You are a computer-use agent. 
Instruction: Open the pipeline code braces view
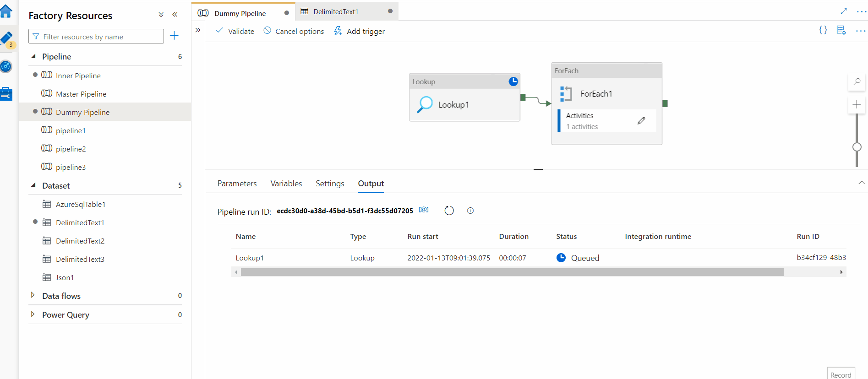click(x=823, y=30)
